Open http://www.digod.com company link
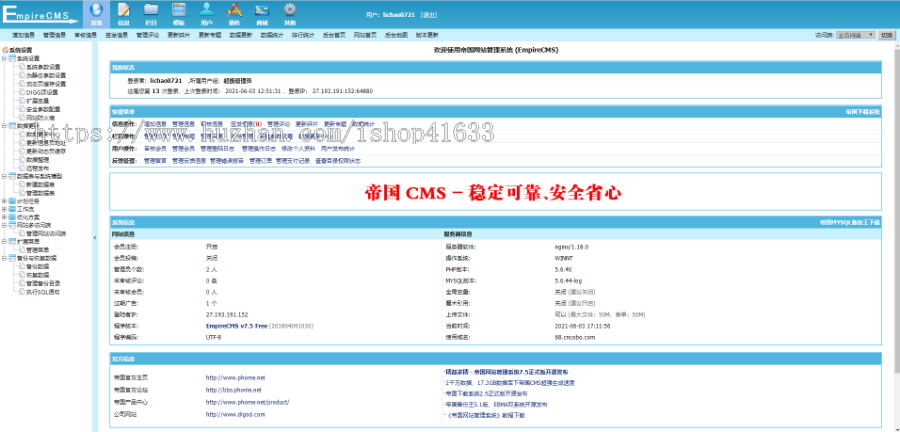 point(235,414)
